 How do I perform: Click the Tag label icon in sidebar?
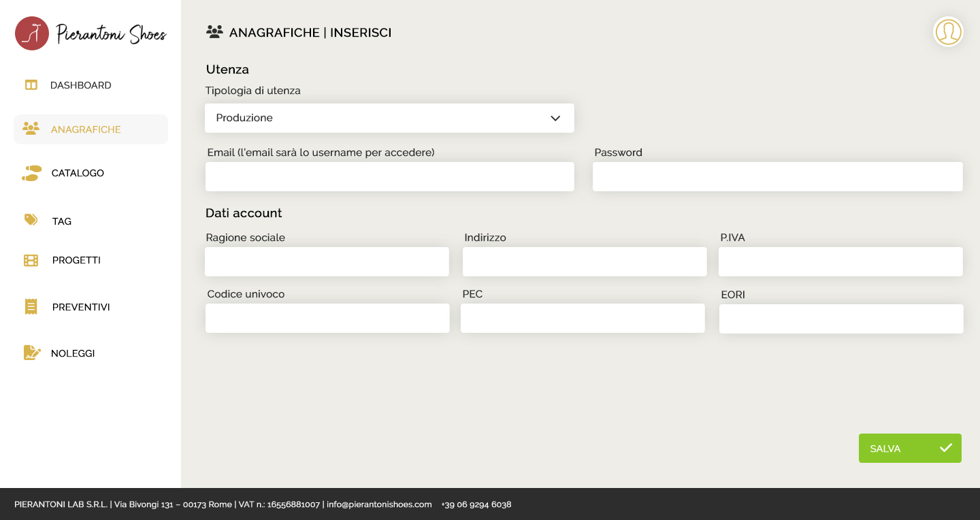tap(31, 220)
